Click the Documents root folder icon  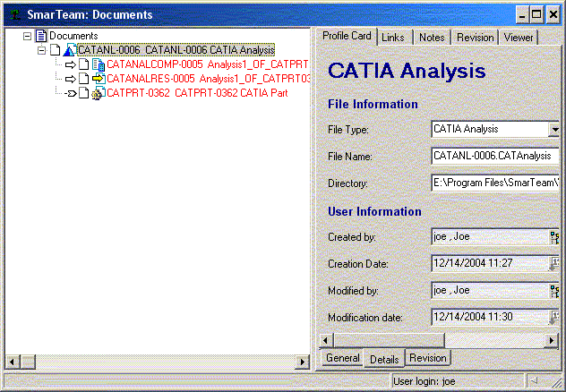[x=40, y=36]
